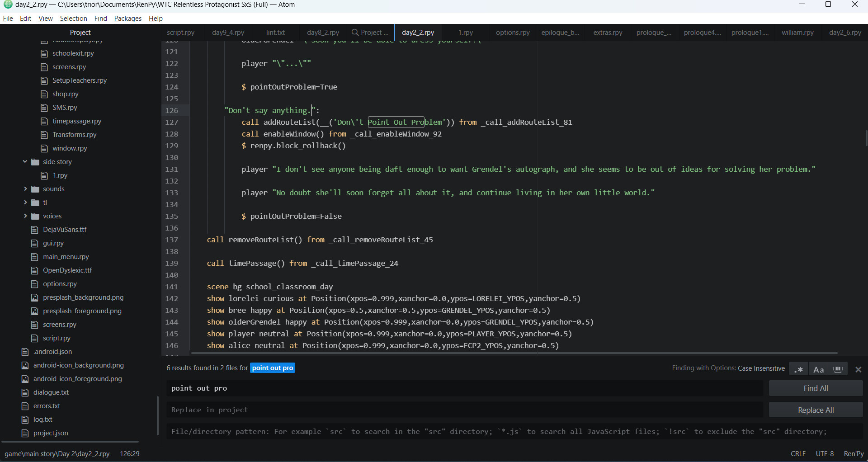The image size is (868, 462).
Task: Click the file icon beside gui.rpy
Action: click(x=34, y=243)
